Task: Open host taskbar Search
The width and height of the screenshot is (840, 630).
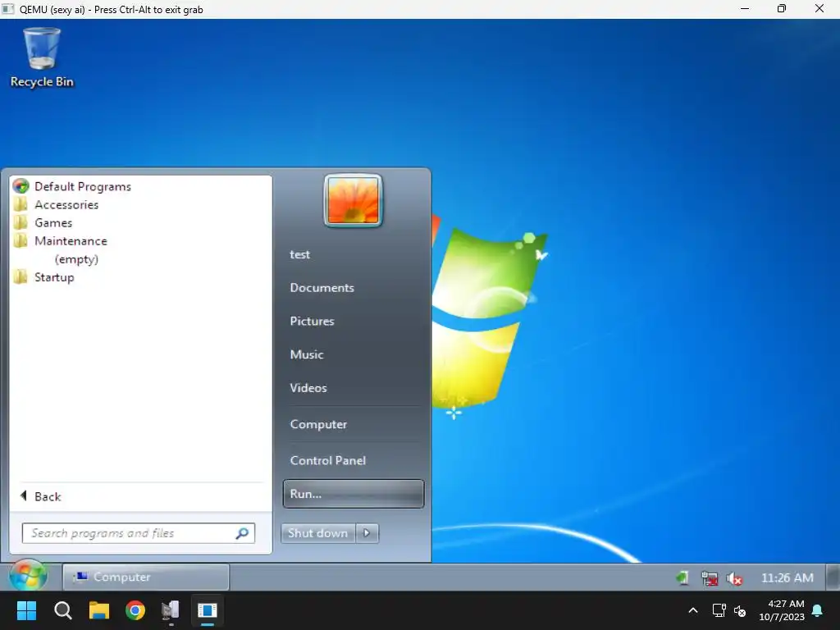Action: point(62,610)
